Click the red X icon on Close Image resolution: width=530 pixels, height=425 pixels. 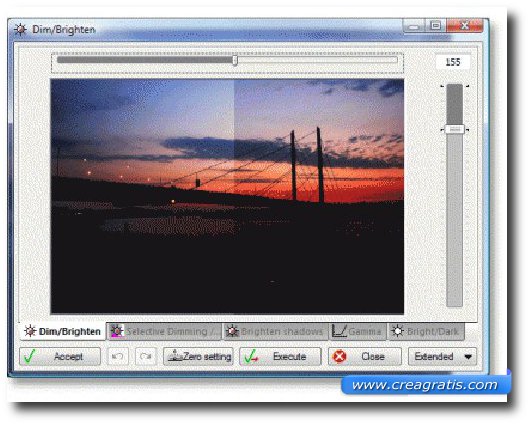(339, 356)
